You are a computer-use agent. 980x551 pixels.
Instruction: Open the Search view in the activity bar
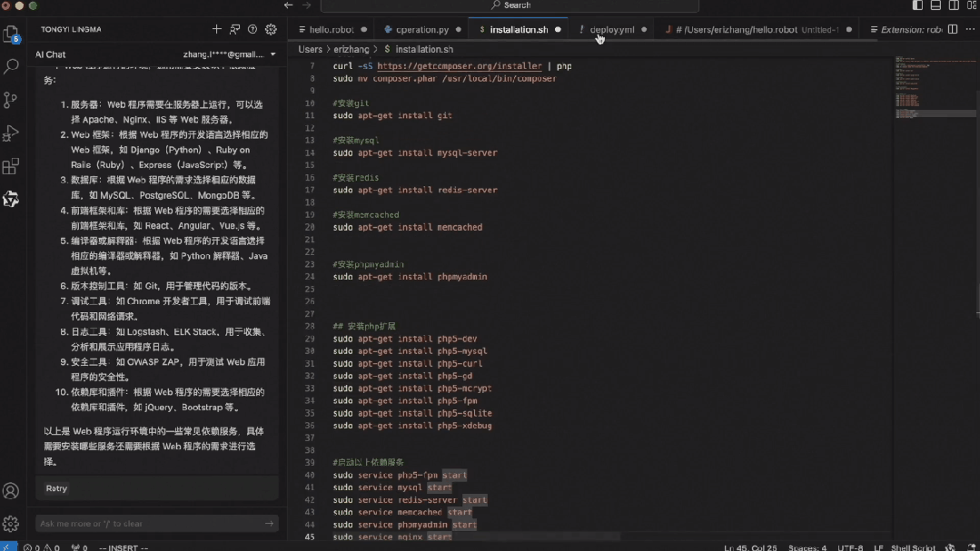pos(11,66)
